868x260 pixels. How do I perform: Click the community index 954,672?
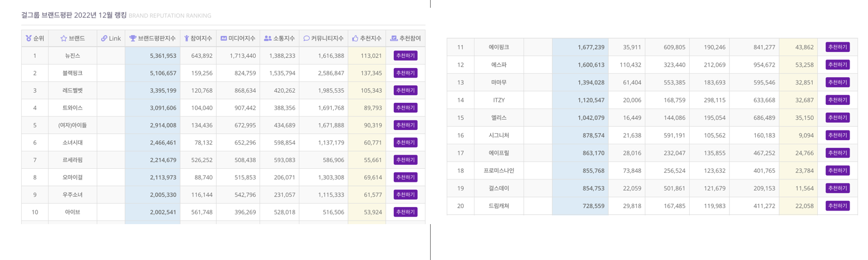(764, 65)
